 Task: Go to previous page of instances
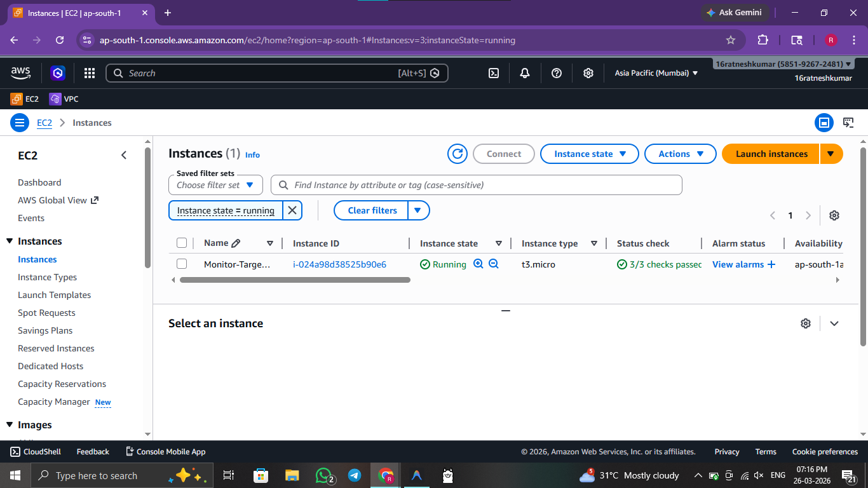coord(773,215)
